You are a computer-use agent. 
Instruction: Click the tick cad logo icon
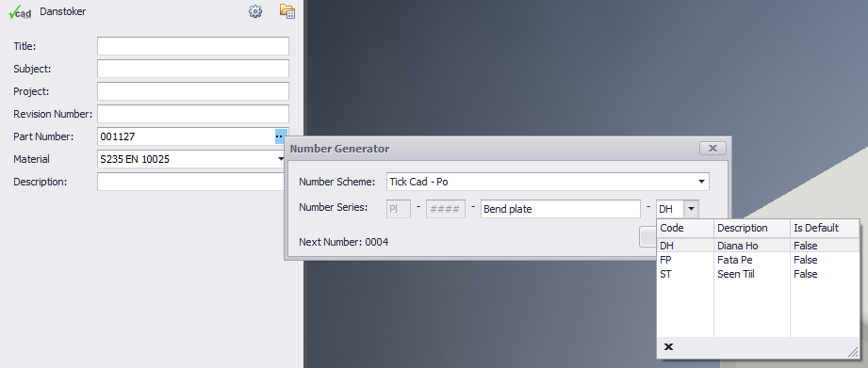(x=20, y=12)
